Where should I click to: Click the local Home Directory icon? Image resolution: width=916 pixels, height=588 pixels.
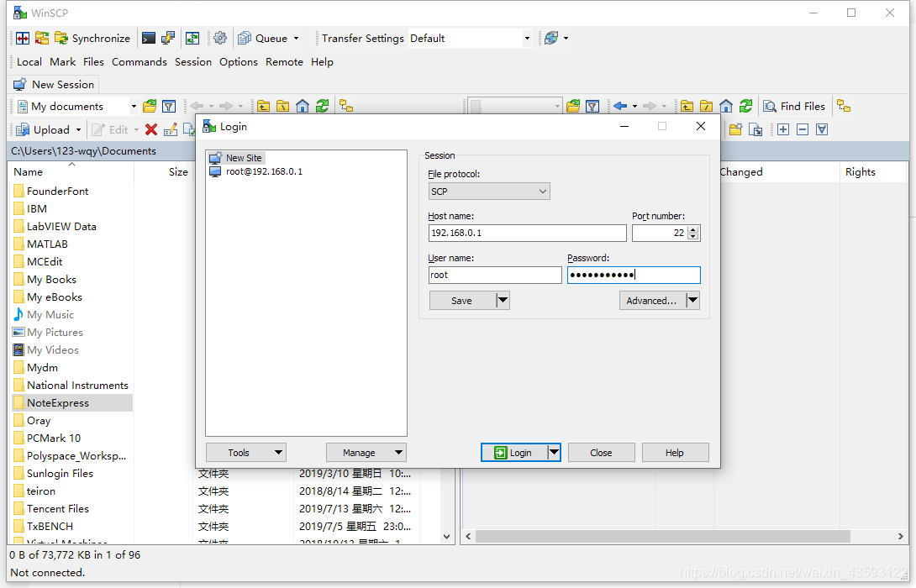[x=302, y=107]
